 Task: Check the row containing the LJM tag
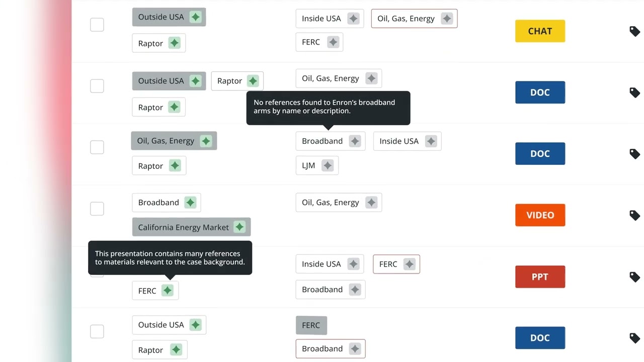(97, 147)
